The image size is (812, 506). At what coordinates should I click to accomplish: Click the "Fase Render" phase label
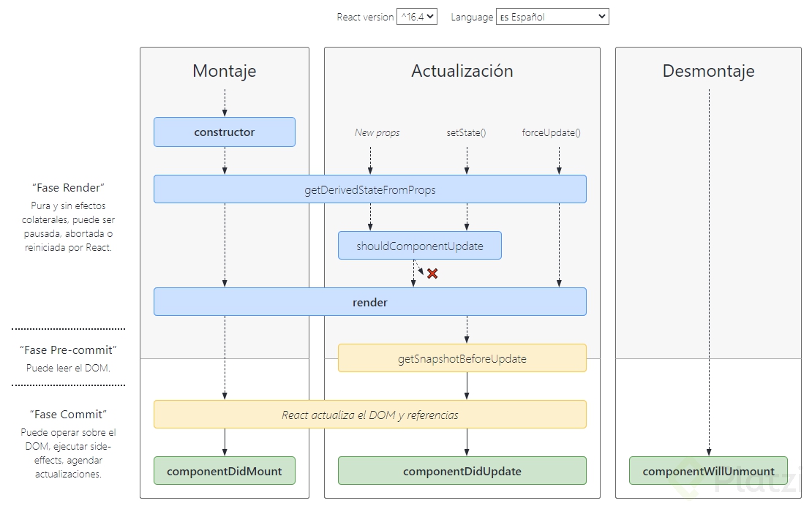coord(68,187)
